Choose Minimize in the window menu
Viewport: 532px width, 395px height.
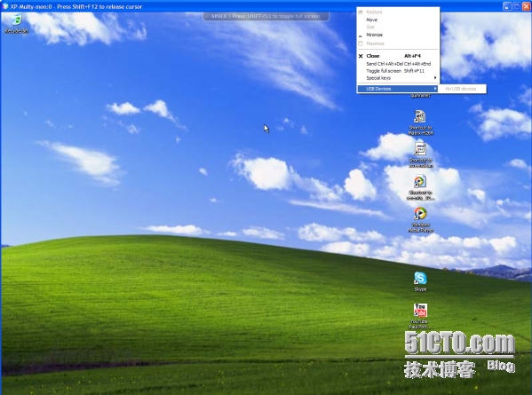(x=398, y=35)
